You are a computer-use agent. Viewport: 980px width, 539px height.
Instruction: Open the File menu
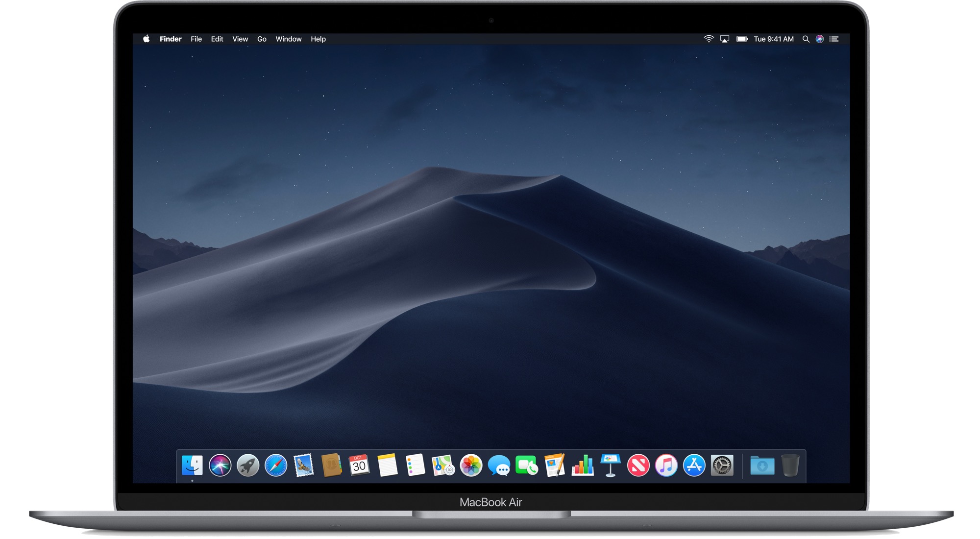[196, 39]
